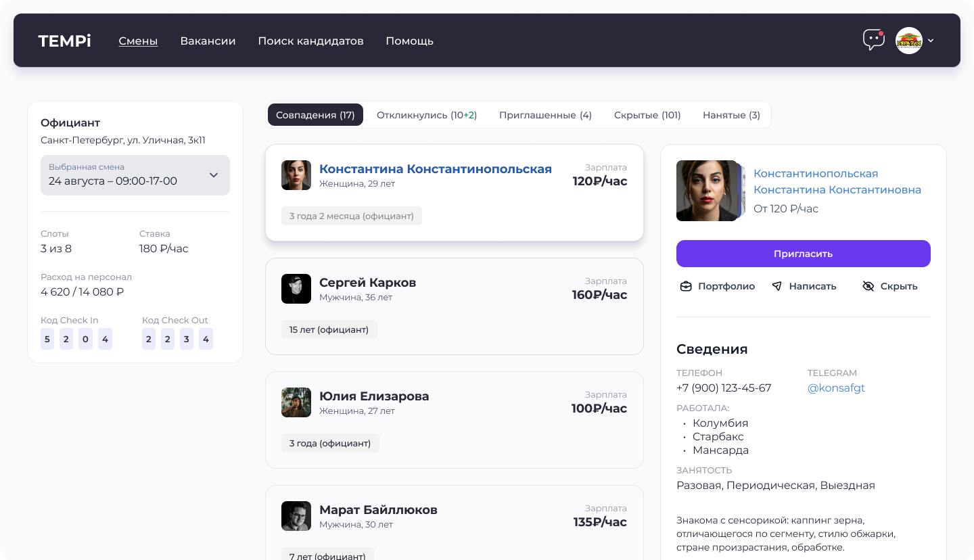Click Марат Байллюков avatar

(x=296, y=516)
